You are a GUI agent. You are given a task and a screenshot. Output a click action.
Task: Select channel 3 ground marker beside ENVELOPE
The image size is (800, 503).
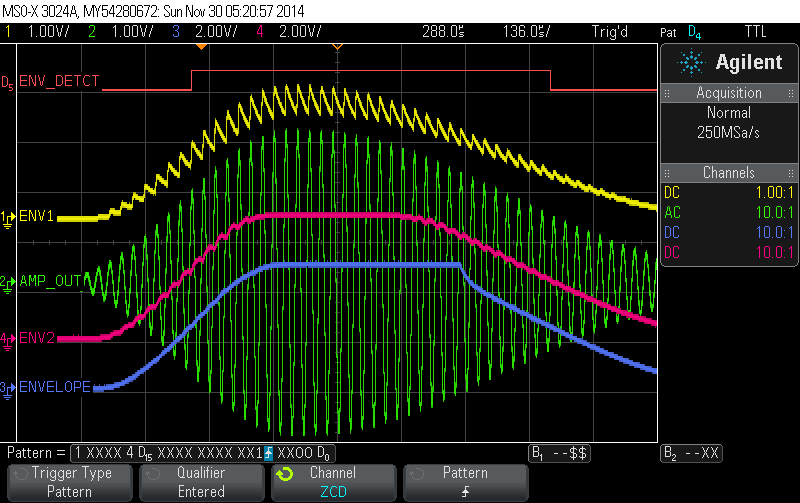tap(7, 390)
